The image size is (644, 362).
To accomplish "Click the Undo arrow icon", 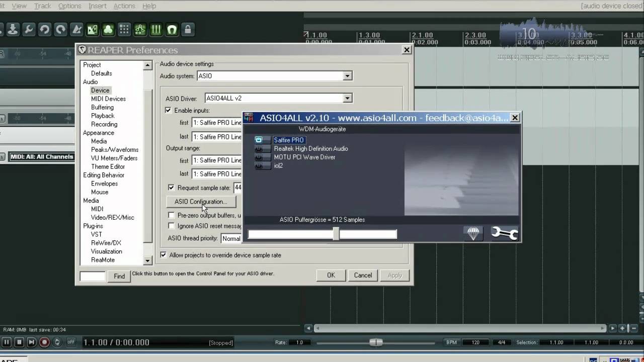I will pos(45,30).
